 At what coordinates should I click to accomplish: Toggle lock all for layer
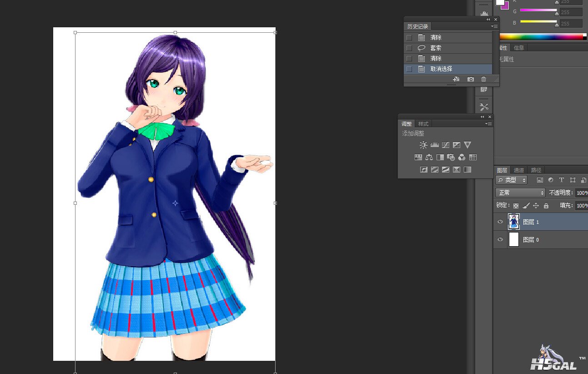click(x=546, y=206)
